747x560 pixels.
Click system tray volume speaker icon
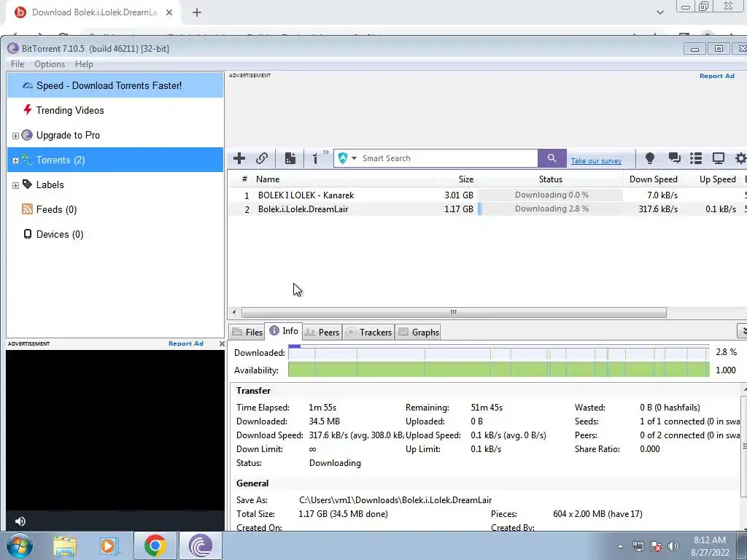673,546
